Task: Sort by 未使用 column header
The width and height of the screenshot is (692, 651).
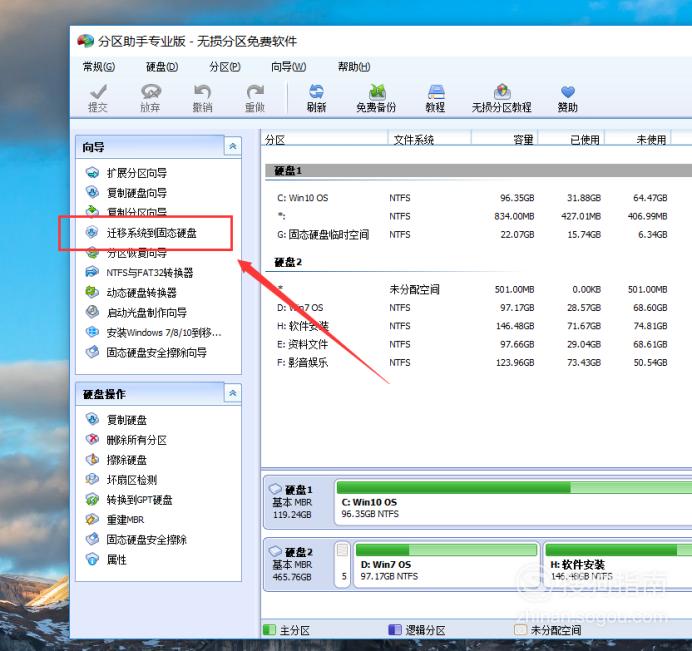Action: tap(638, 139)
